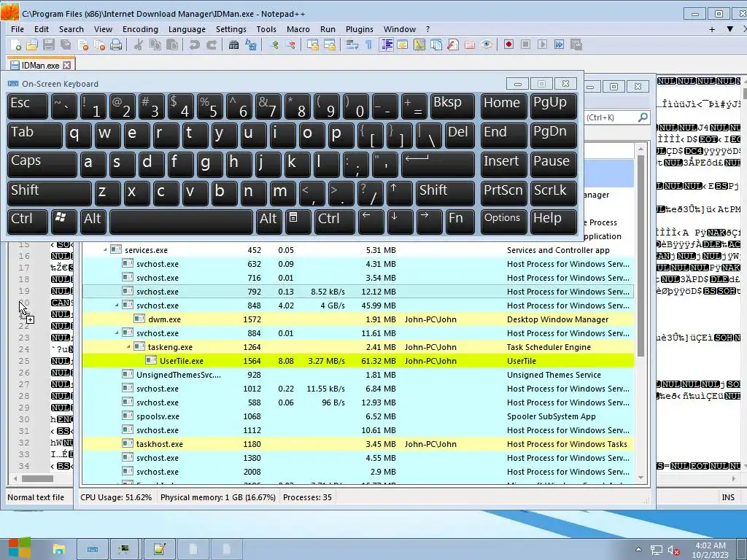
Task: Click the Stop Recording macro icon
Action: click(x=525, y=44)
